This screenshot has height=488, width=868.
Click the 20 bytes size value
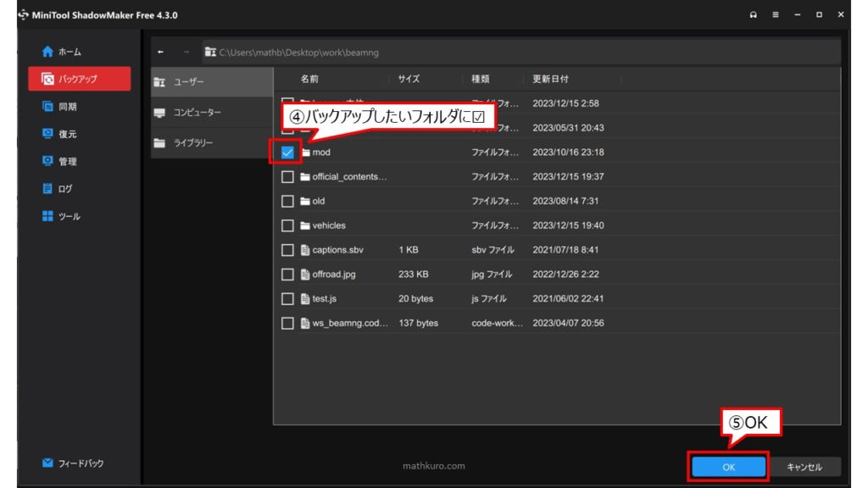click(x=415, y=299)
